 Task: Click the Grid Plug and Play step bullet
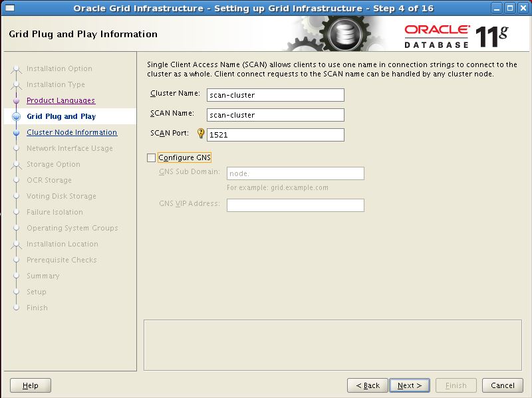(16, 117)
